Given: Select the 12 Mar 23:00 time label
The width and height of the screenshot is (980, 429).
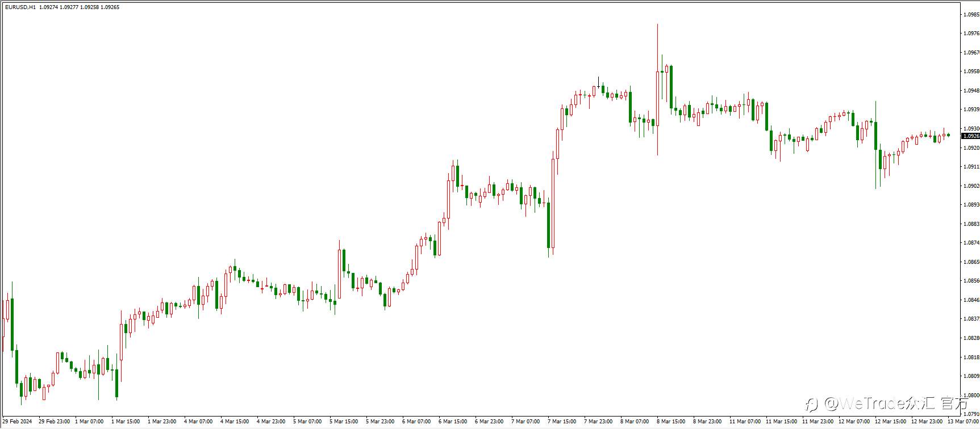Looking at the screenshot, I should tap(927, 422).
